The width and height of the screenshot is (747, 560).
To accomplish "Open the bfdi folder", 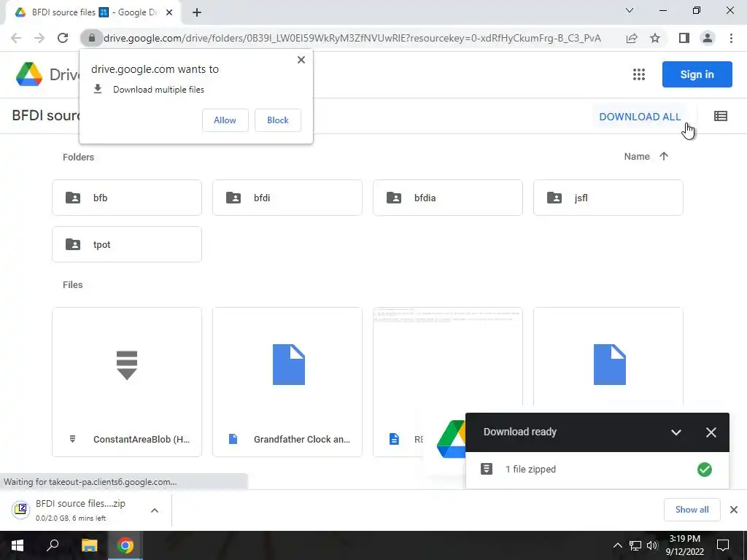I will 287,198.
